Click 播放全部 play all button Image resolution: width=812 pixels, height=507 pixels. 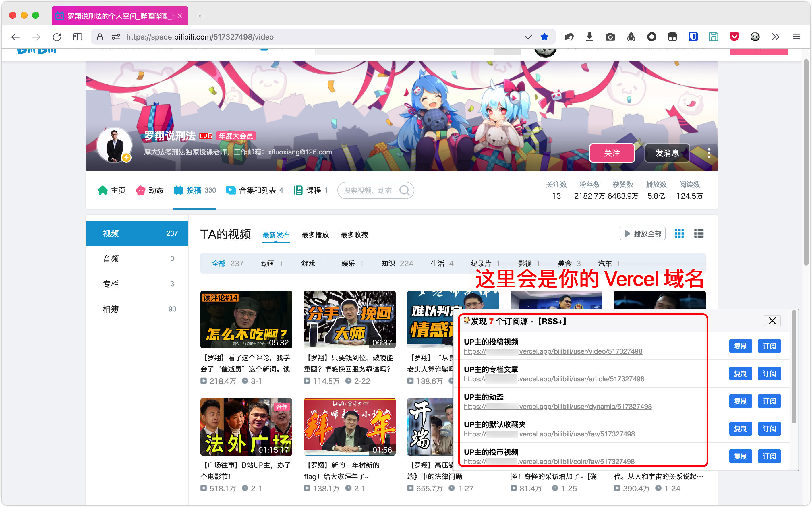642,234
